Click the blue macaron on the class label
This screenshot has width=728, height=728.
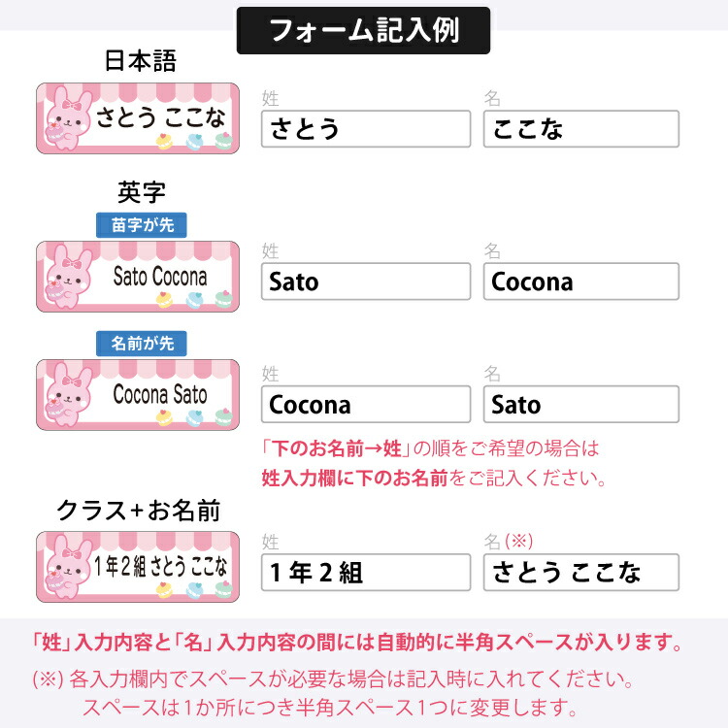[x=194, y=589]
